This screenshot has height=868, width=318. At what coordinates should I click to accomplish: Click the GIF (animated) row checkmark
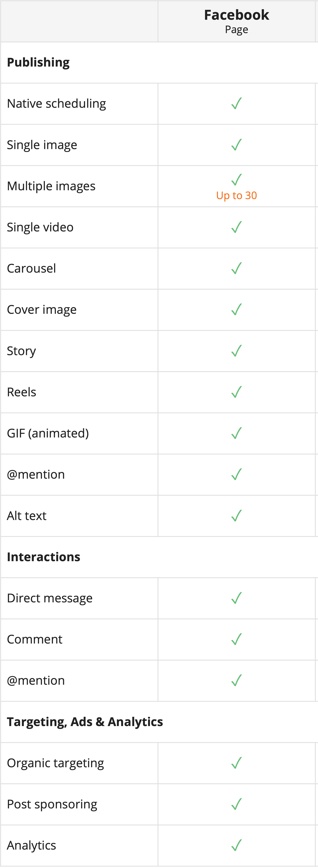[237, 433]
